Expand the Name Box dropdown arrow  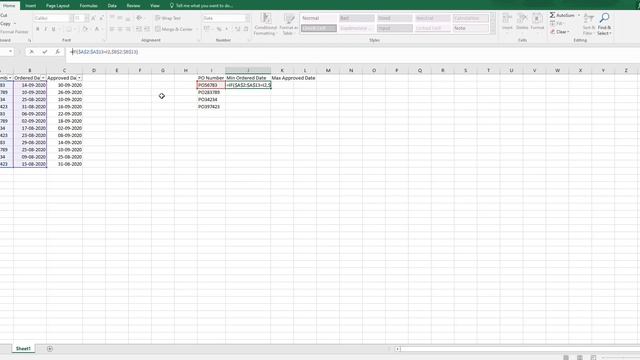[x=11, y=52]
